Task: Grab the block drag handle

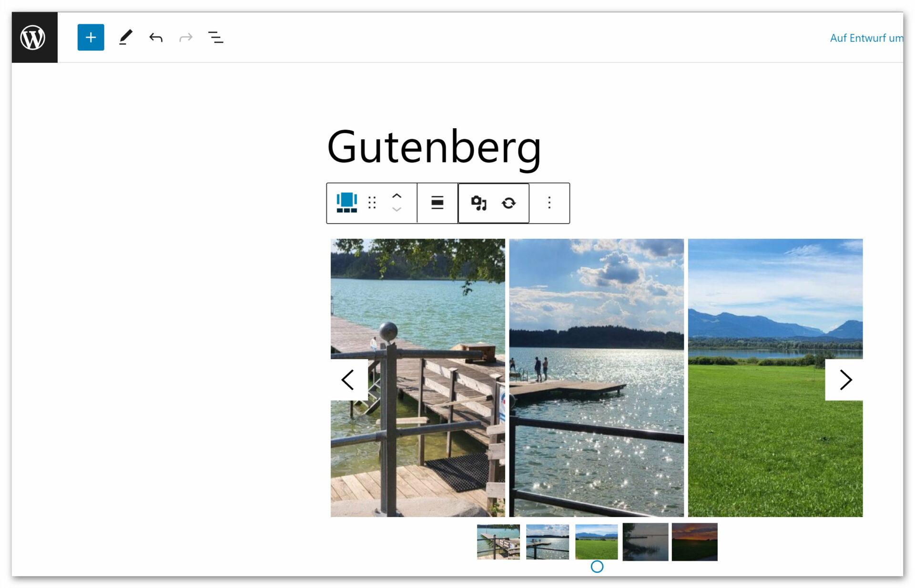Action: click(372, 203)
